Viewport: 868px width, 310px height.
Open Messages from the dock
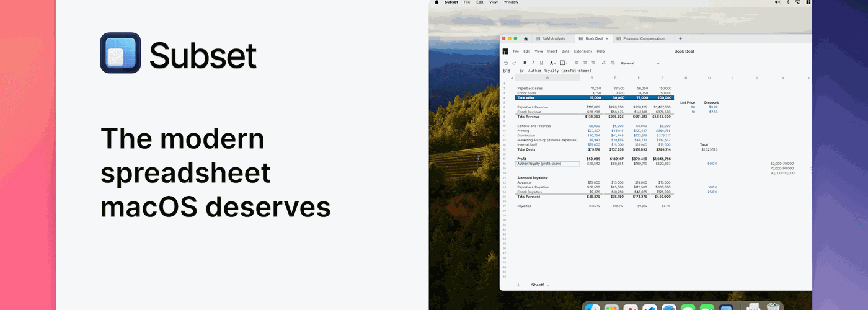tap(688, 308)
